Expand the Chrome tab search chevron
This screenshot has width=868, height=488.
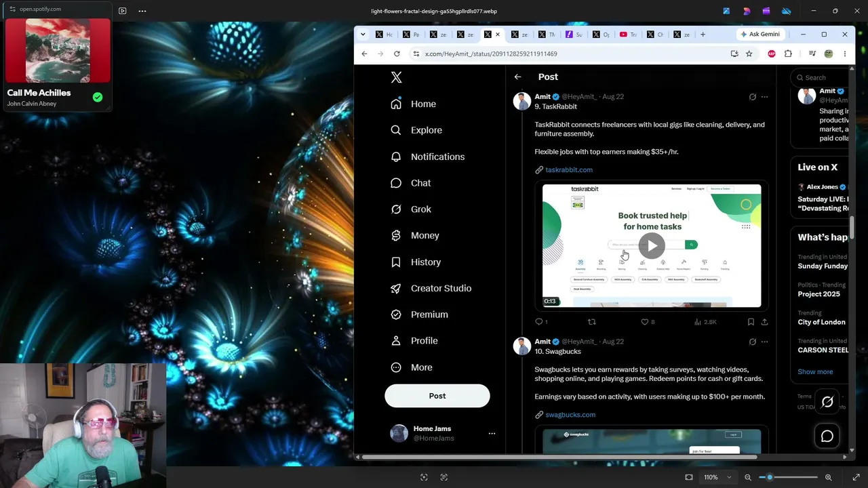(363, 35)
